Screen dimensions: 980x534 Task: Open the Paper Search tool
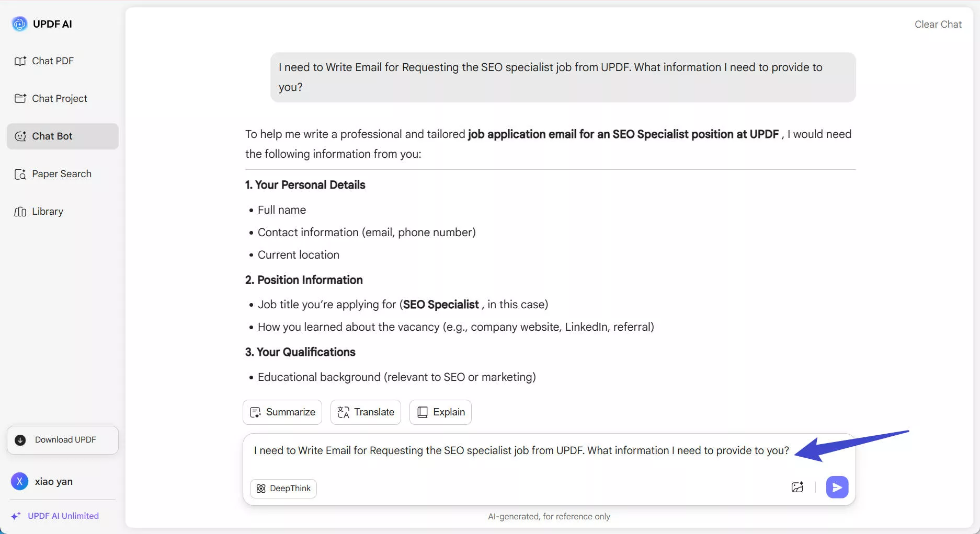click(61, 173)
